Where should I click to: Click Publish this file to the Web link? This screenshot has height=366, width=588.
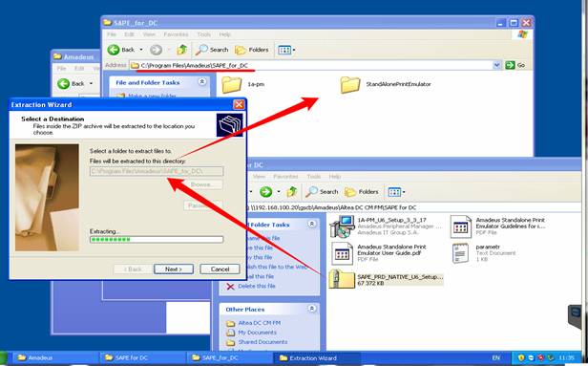tap(277, 267)
